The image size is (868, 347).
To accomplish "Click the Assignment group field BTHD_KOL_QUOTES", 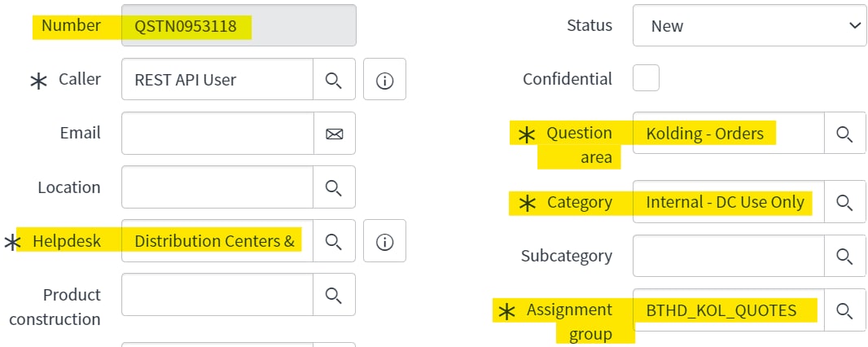I will pyautogui.click(x=729, y=310).
